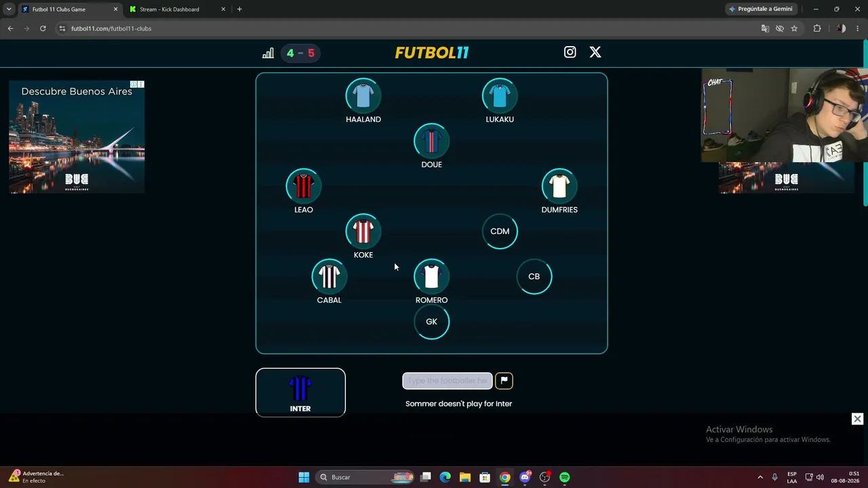Select Romero's white shirt icon
Screen dimensions: 868x488
[x=431, y=277]
